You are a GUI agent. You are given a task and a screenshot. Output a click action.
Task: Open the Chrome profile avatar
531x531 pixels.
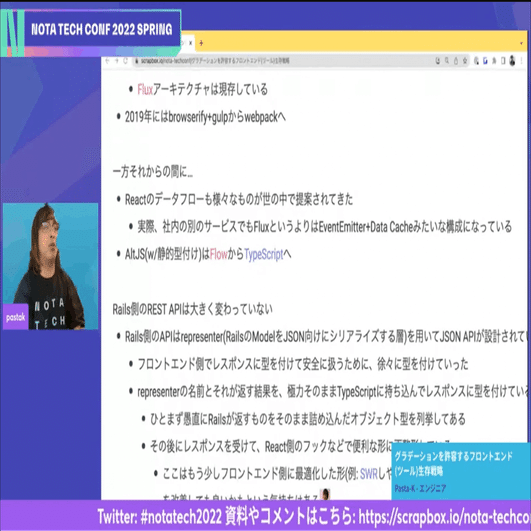(512, 61)
